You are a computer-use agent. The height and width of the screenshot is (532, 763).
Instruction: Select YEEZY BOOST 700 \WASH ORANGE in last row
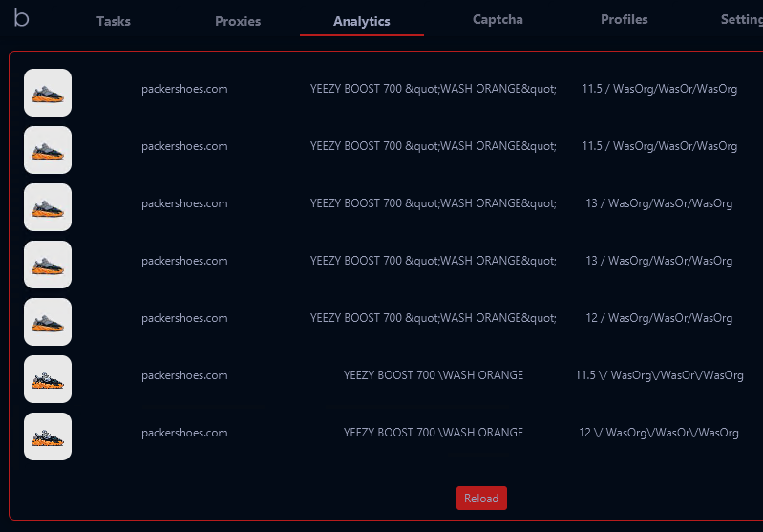pos(434,433)
